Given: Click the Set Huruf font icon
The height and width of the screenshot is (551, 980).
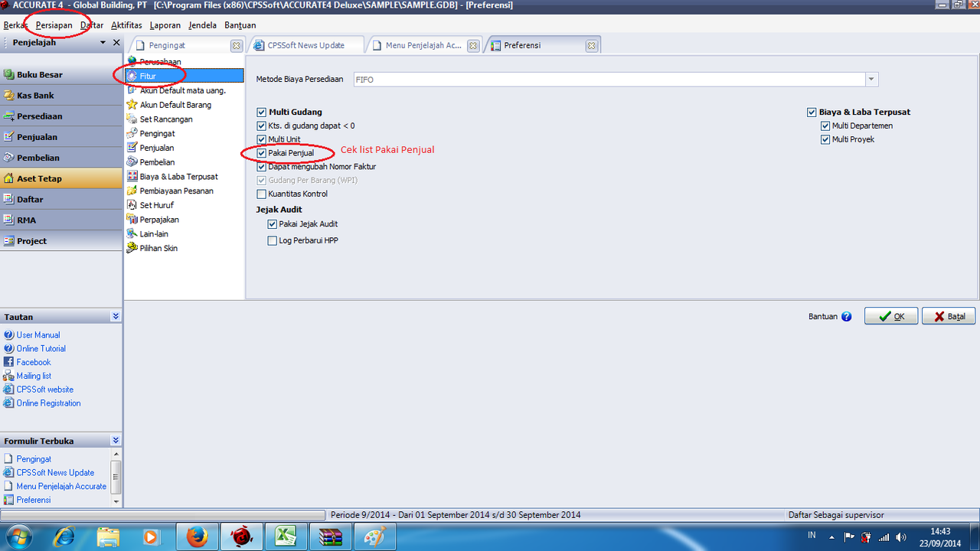Looking at the screenshot, I should pyautogui.click(x=132, y=205).
